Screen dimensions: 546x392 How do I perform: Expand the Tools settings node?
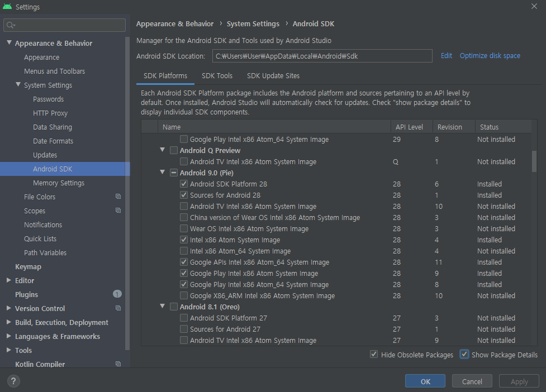coord(9,350)
